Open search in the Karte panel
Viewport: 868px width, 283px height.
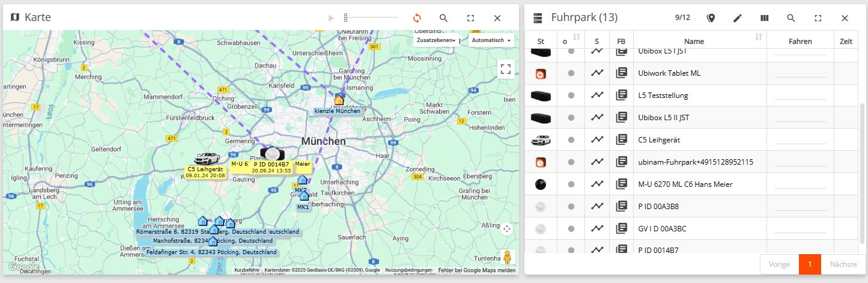444,18
